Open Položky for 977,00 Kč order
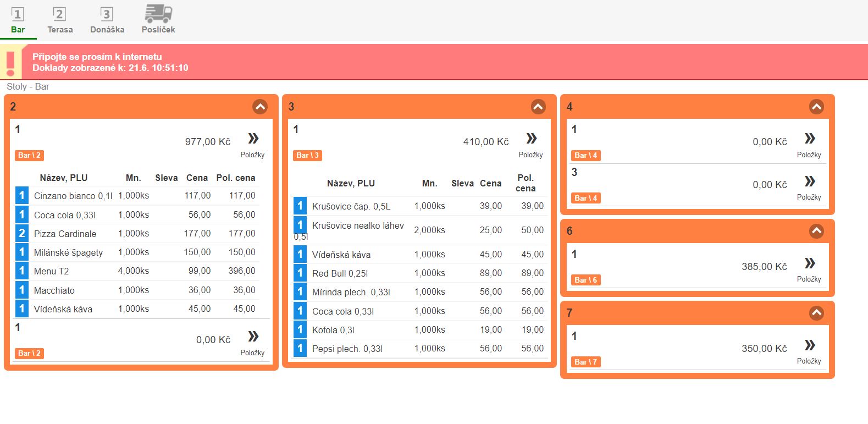This screenshot has width=868, height=424. click(253, 139)
